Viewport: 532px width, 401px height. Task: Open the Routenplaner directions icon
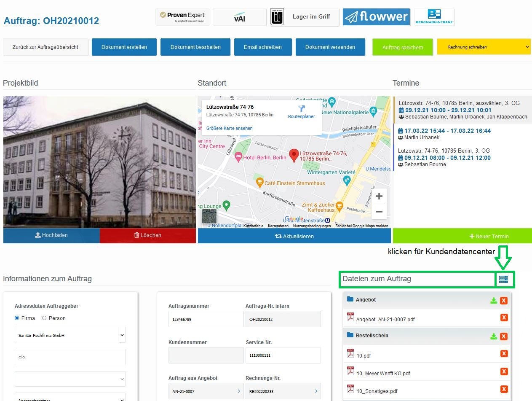[x=301, y=109]
